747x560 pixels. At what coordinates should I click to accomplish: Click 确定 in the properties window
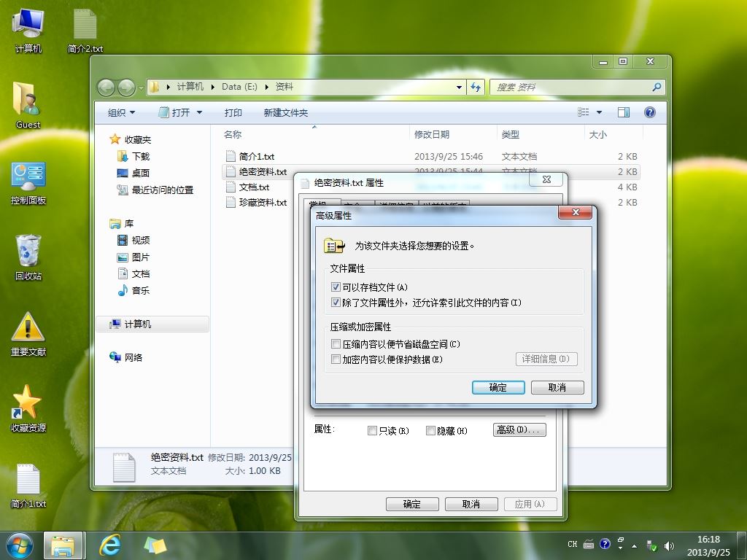click(x=412, y=505)
